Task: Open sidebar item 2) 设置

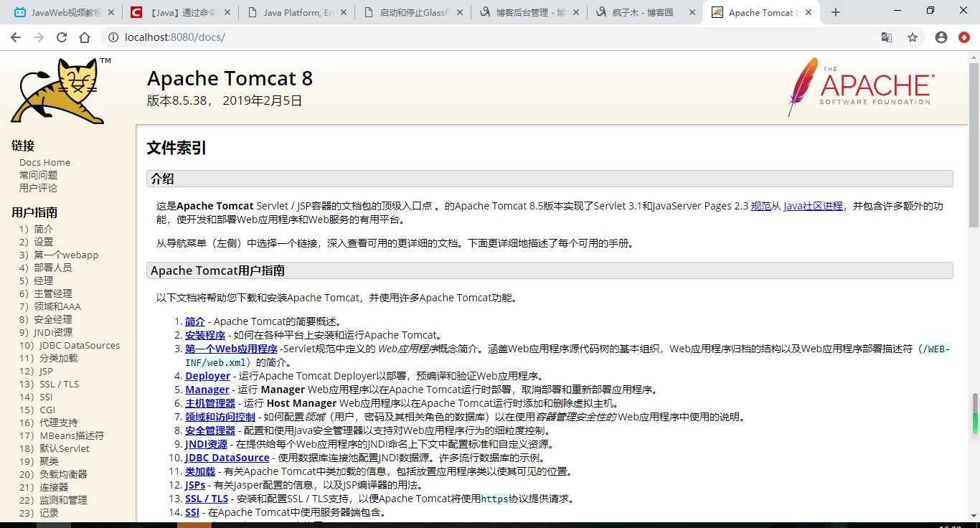Action: point(36,242)
